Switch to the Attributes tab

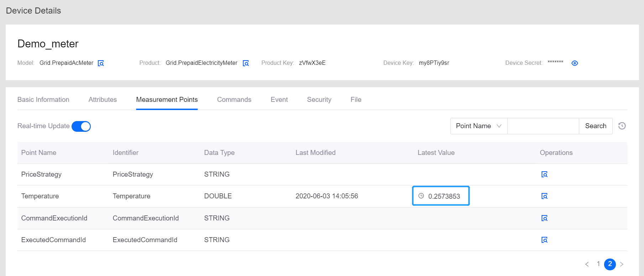tap(103, 100)
